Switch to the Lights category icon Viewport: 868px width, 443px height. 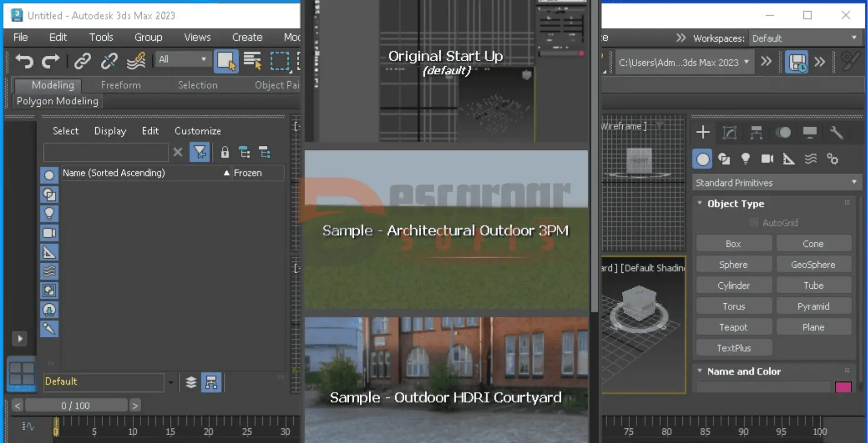coord(745,159)
